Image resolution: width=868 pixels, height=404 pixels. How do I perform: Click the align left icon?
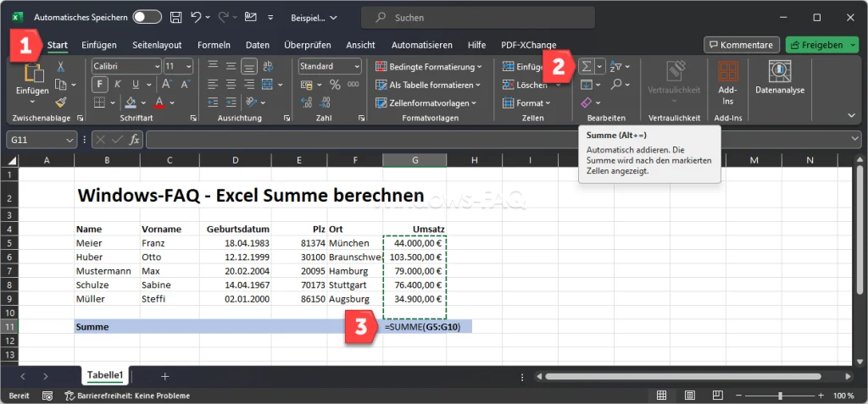coord(213,85)
